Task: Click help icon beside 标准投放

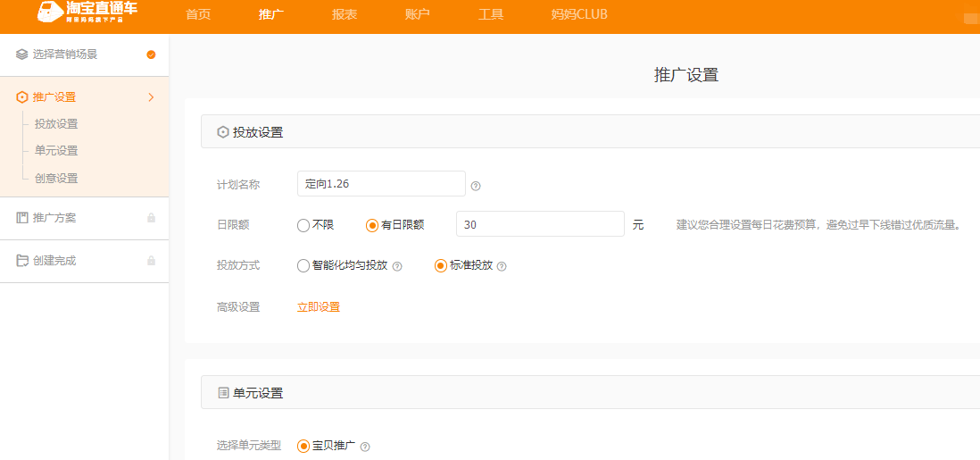Action: coord(502,266)
